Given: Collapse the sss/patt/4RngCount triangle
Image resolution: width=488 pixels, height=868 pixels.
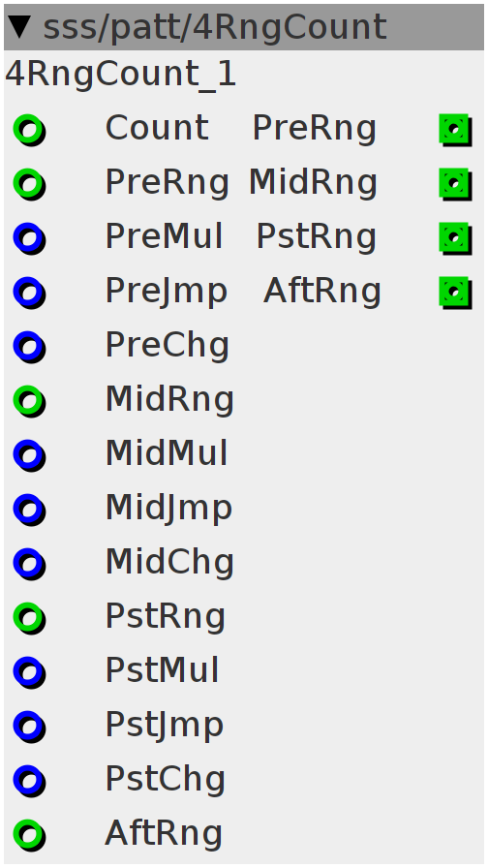Looking at the screenshot, I should (x=20, y=26).
